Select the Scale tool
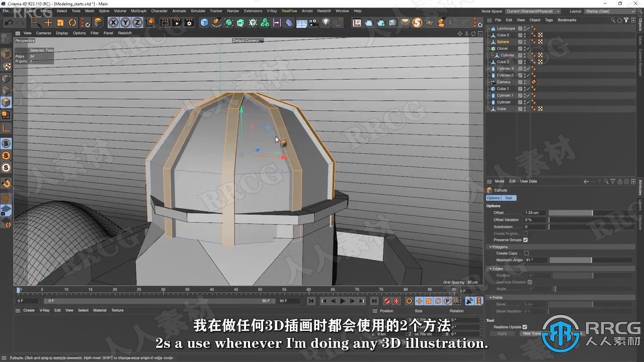 click(60, 23)
